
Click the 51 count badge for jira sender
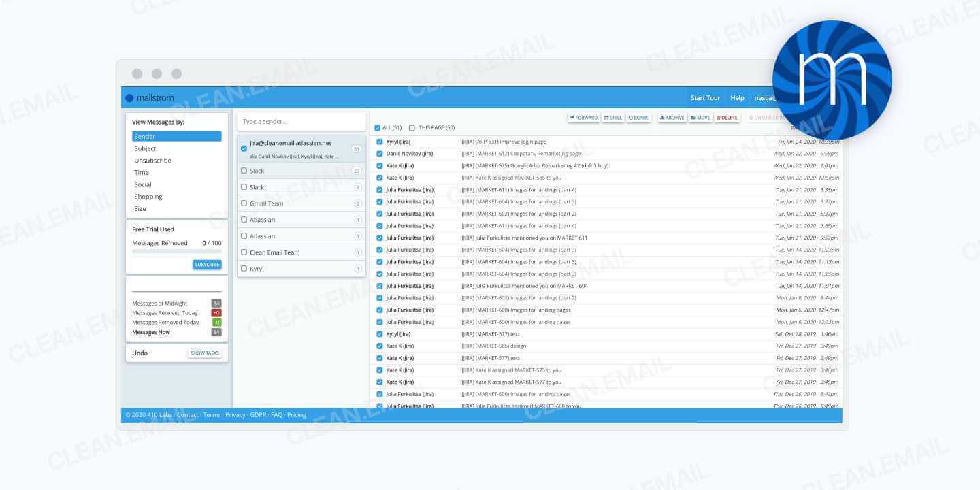click(x=356, y=148)
